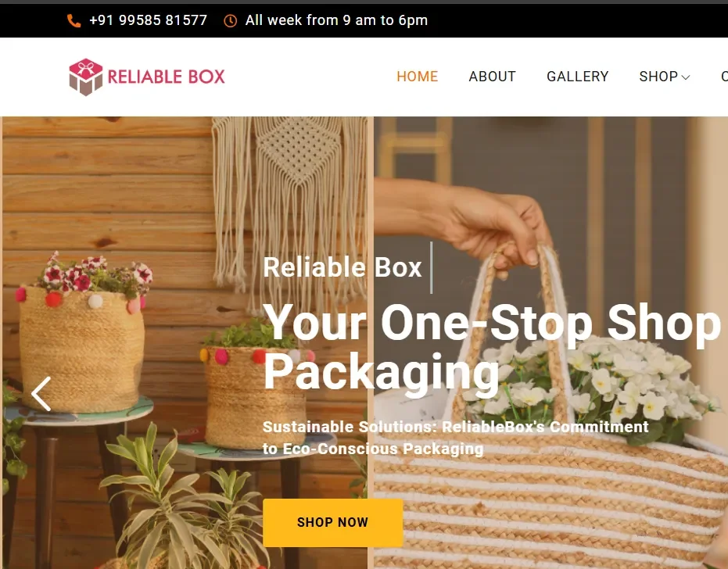Click the yellow SHOP NOW button

333,523
